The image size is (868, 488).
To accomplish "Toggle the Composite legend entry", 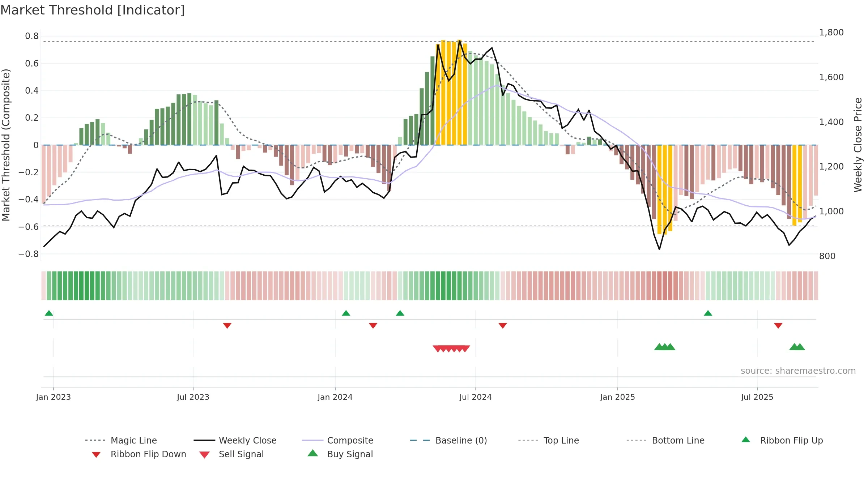I will [x=338, y=440].
